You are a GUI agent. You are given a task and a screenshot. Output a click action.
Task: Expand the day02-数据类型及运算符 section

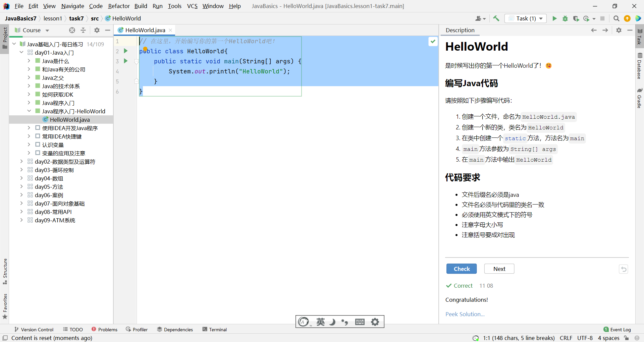click(x=21, y=161)
